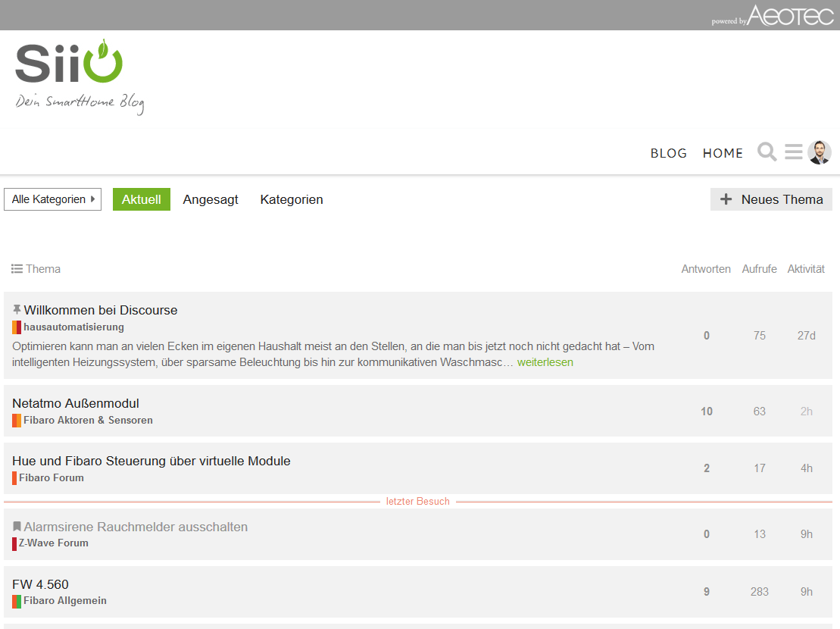Click reply count 9 for FW 4.560

point(707,592)
